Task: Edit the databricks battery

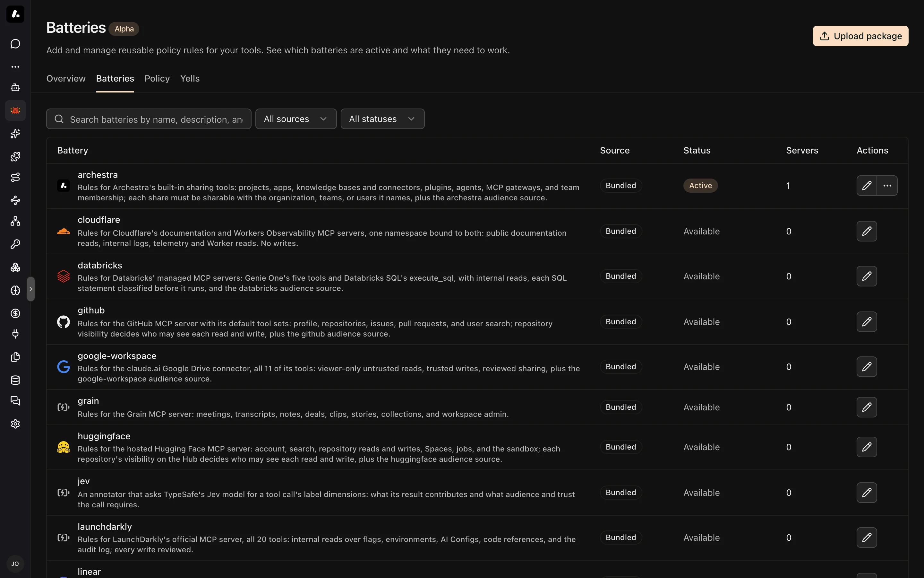Action: click(x=867, y=276)
